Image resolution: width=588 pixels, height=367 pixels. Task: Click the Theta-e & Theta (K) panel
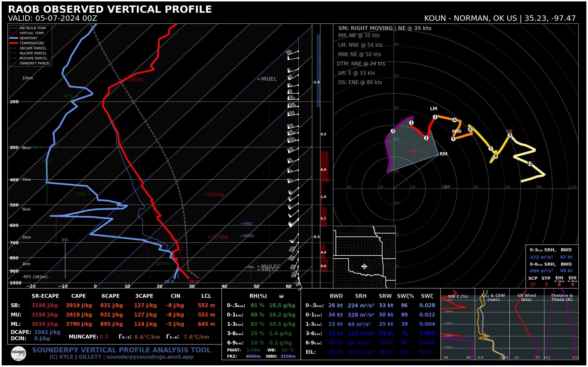coord(561,324)
